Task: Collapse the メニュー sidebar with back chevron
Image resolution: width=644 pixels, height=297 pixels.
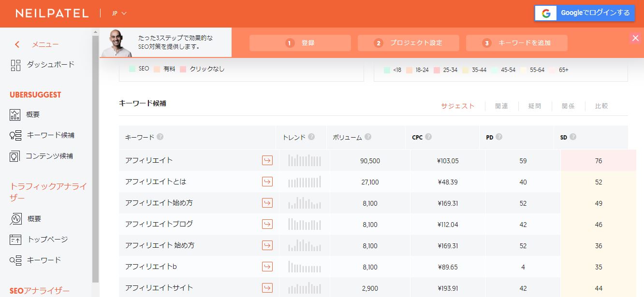Action: point(17,44)
